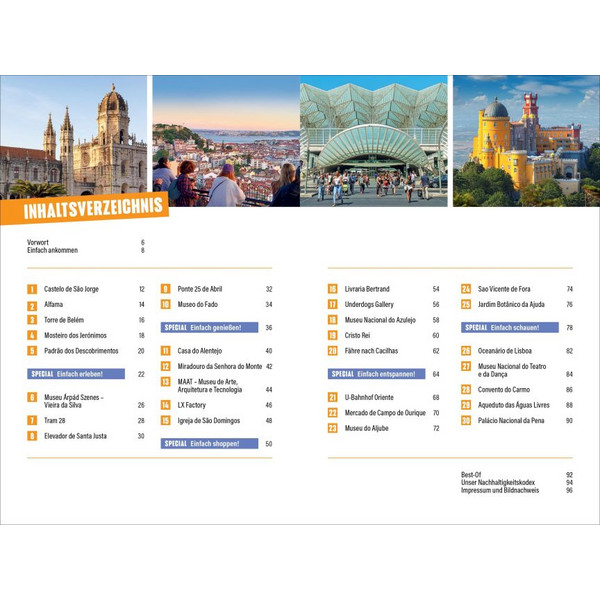Viewport: 600px width, 600px height.
Task: Click the 'Einfach ankommen' entry
Action: pos(52,250)
